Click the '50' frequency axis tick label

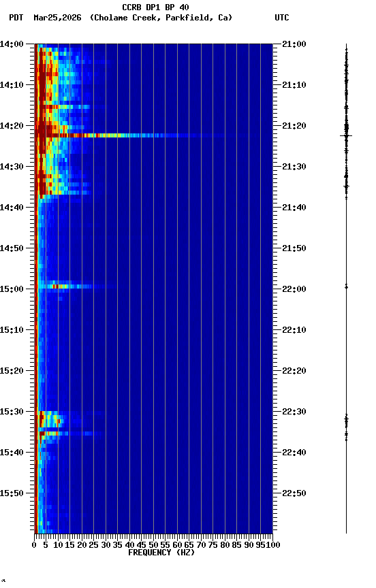click(x=153, y=545)
